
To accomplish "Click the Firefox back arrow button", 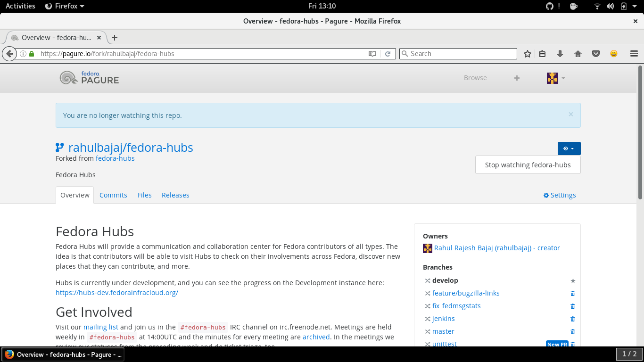I will click(9, 54).
